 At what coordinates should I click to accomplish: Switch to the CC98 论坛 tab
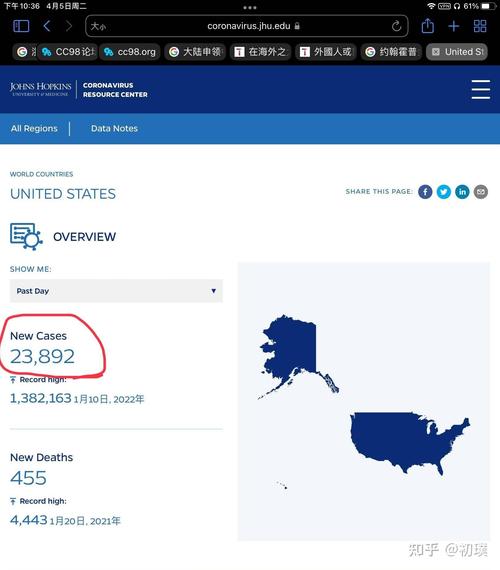pyautogui.click(x=68, y=52)
